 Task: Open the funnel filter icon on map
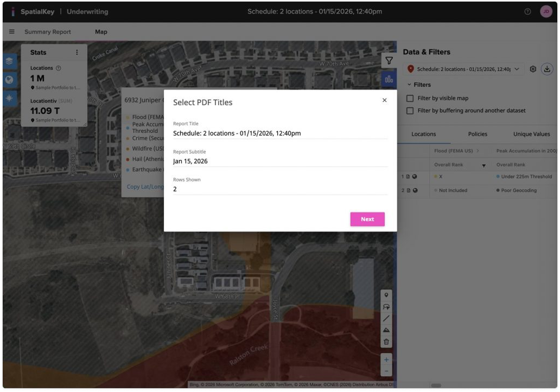(389, 61)
